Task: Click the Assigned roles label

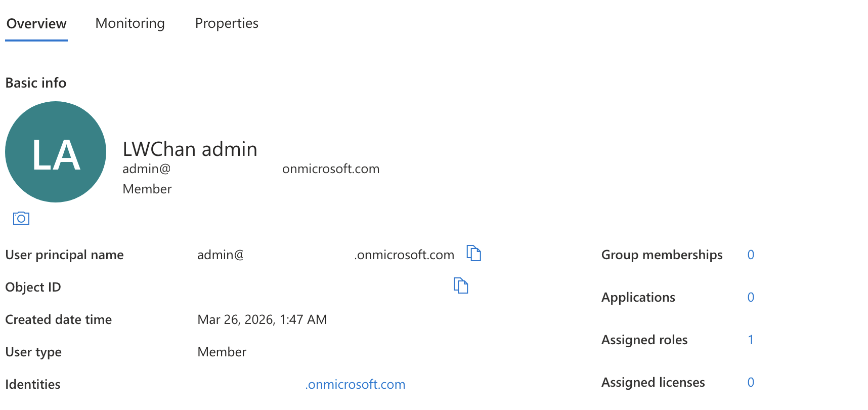Action: point(644,340)
